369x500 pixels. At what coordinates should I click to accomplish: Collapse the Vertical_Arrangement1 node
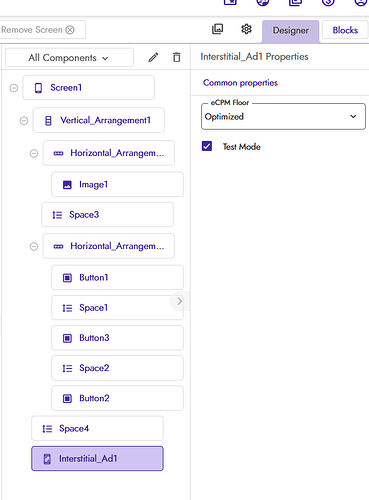[24, 120]
